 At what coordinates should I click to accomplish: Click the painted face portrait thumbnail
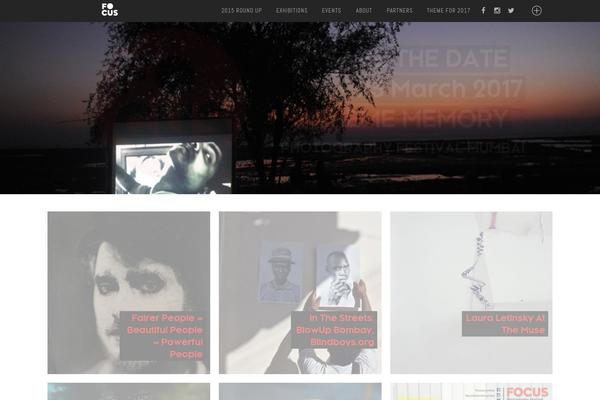pos(129,292)
